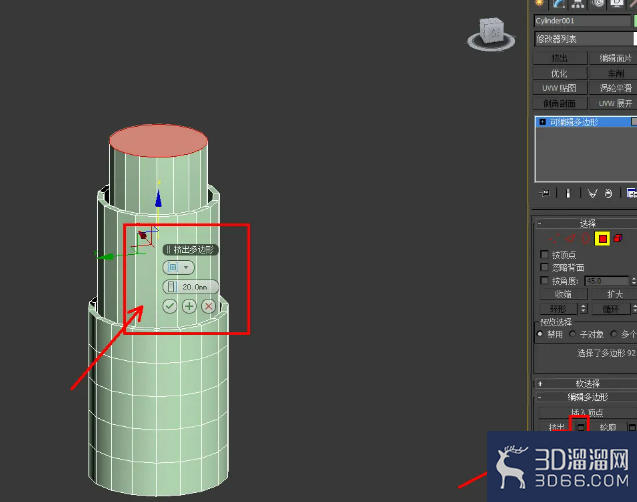Open Extrude settings box next to 挤出
The width and height of the screenshot is (637, 502).
click(580, 426)
